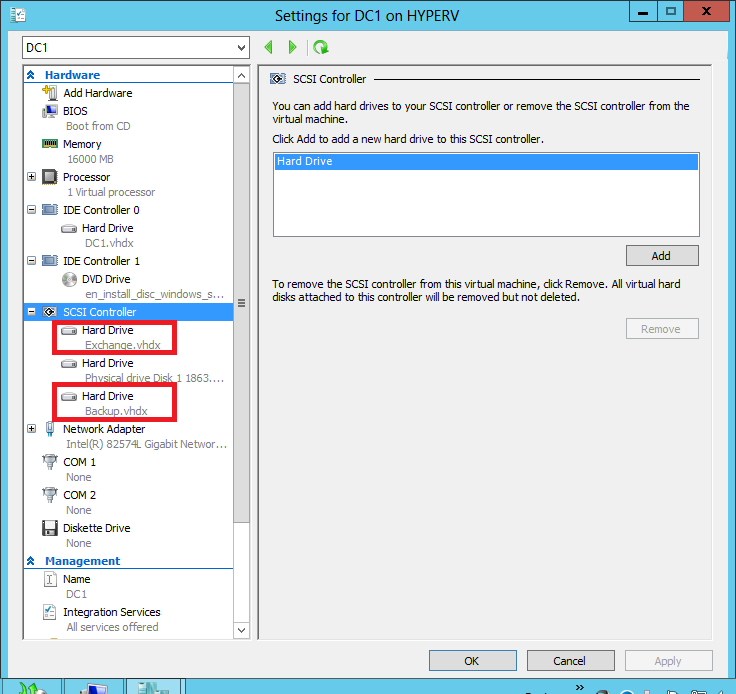The width and height of the screenshot is (736, 694).
Task: Click the Add button for hard drive
Action: click(662, 256)
